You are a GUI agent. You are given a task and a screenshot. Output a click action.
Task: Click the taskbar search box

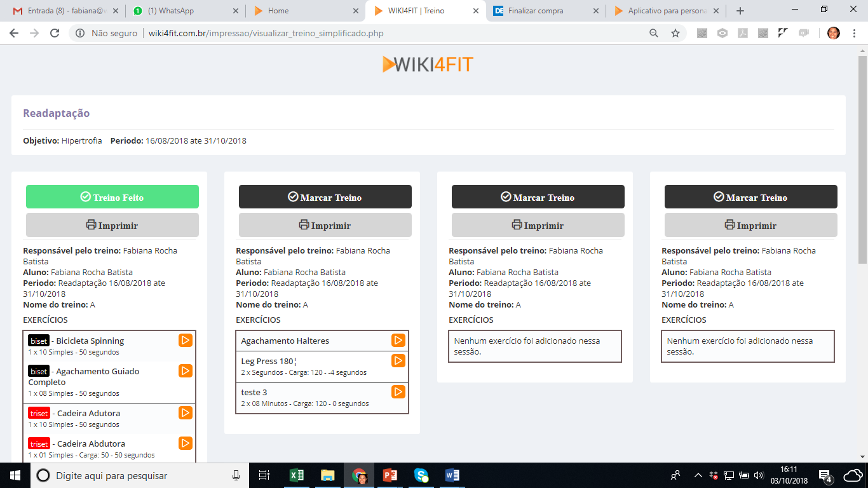coord(141,475)
